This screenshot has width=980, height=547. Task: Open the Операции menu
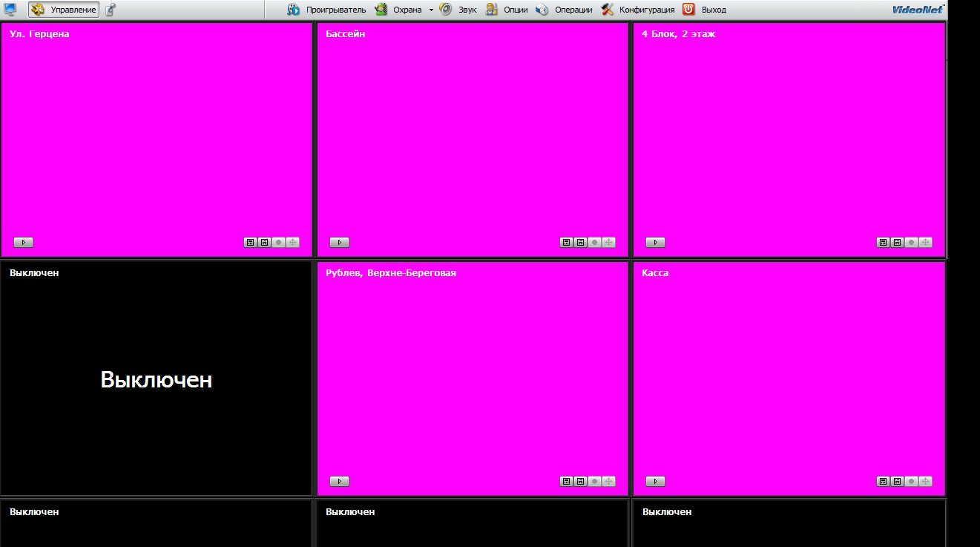[x=564, y=10]
